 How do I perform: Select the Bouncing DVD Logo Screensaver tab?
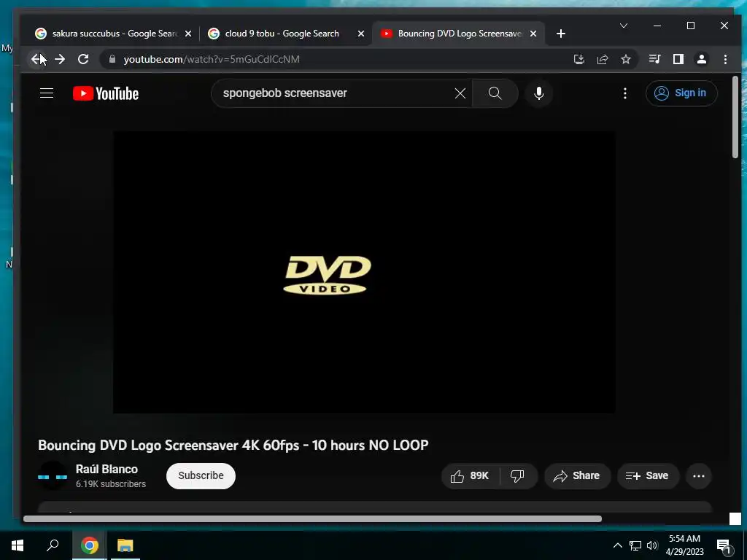tap(458, 34)
